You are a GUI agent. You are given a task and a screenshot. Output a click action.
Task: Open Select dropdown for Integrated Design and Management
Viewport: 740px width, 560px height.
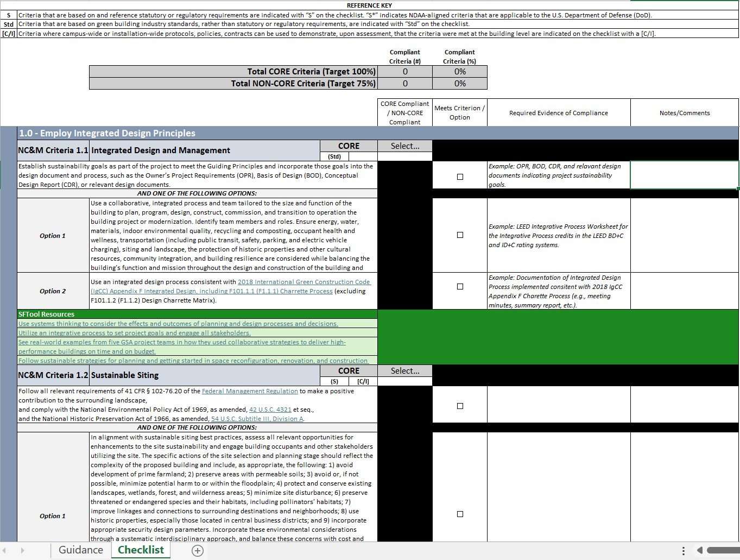[x=405, y=146]
